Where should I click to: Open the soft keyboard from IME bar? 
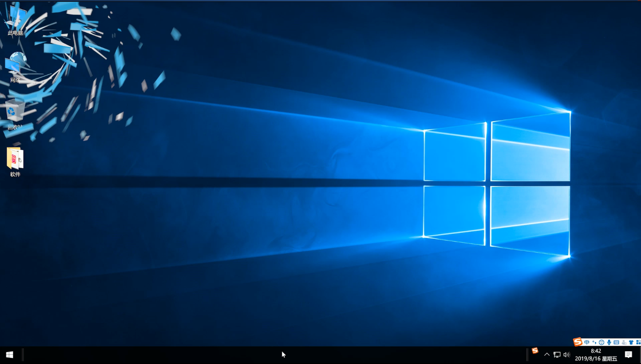[616, 342]
